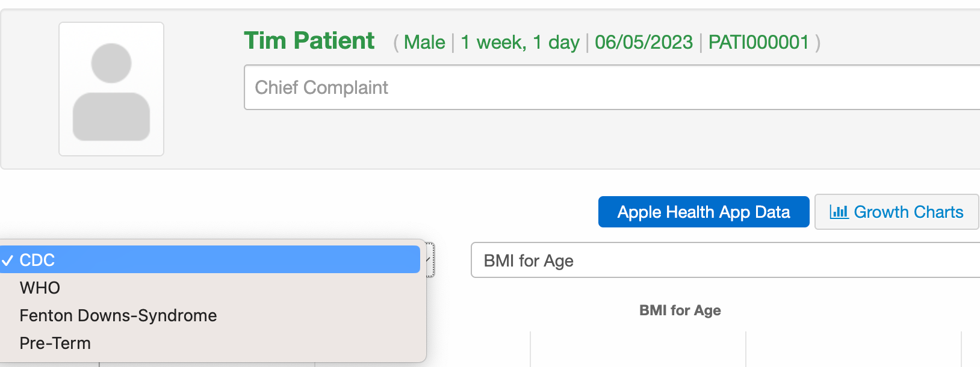Screen dimensions: 980x367
Task: Click the bar chart icon in Growth Charts
Action: coord(839,212)
